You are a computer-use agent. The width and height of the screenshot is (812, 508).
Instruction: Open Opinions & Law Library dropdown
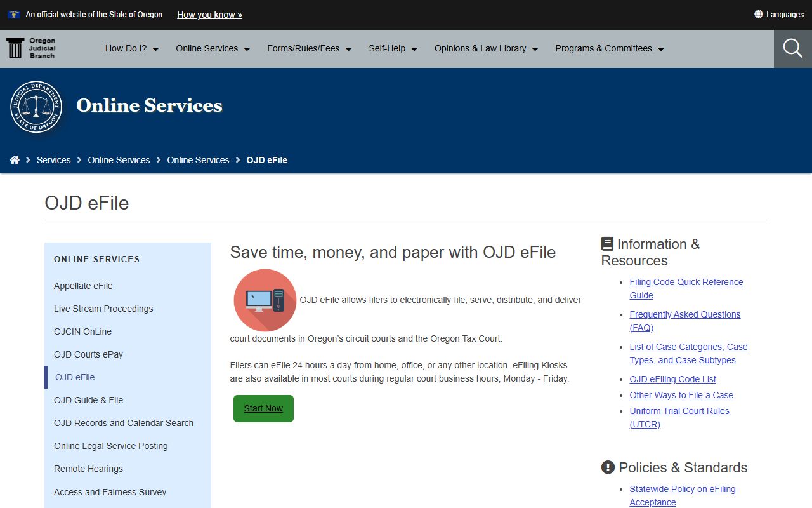click(486, 48)
